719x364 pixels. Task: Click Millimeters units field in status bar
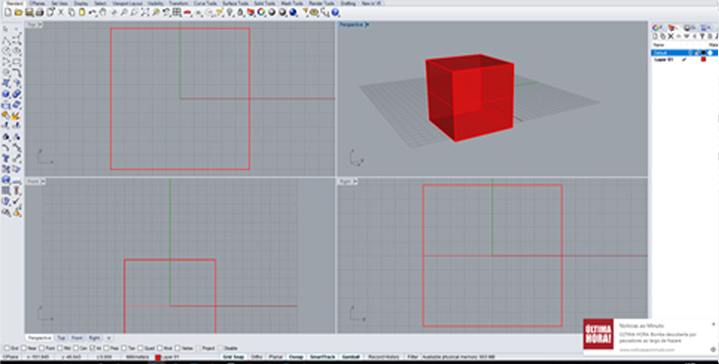pyautogui.click(x=138, y=357)
